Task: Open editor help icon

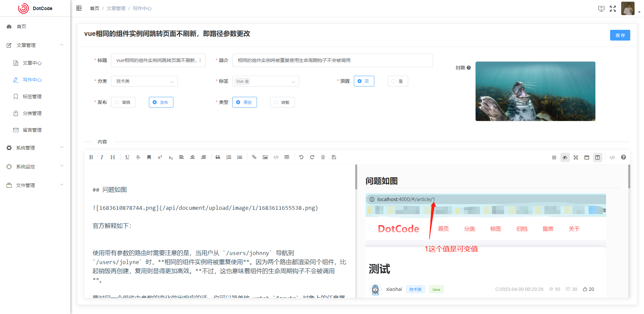Action: [623, 157]
